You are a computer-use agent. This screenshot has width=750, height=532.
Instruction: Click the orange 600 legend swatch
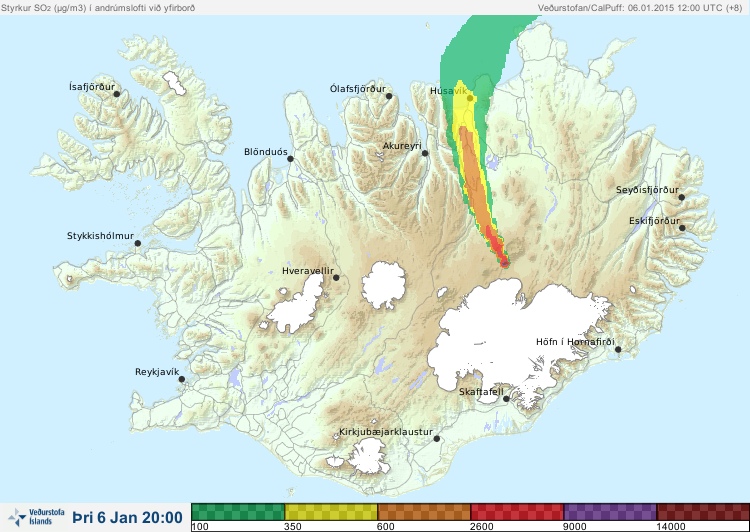(424, 512)
